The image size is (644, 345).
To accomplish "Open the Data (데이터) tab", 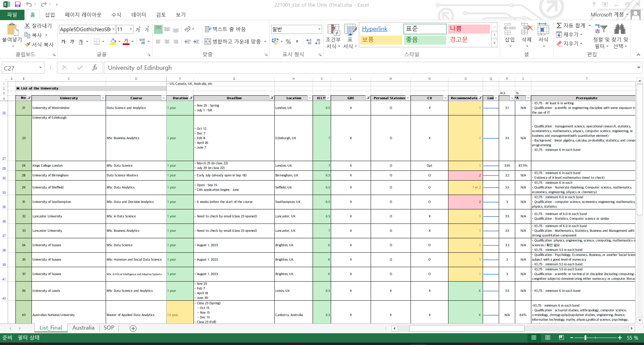I will pyautogui.click(x=139, y=15).
